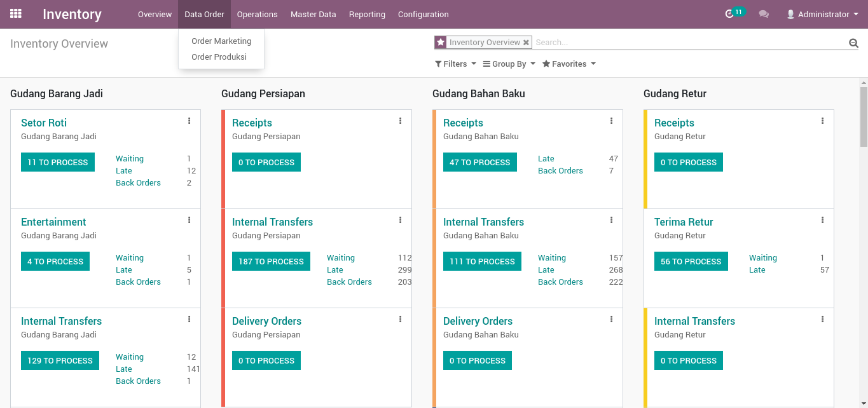
Task: Open Gudang Bahan Baku Delivery Orders kebab menu
Action: [611, 319]
